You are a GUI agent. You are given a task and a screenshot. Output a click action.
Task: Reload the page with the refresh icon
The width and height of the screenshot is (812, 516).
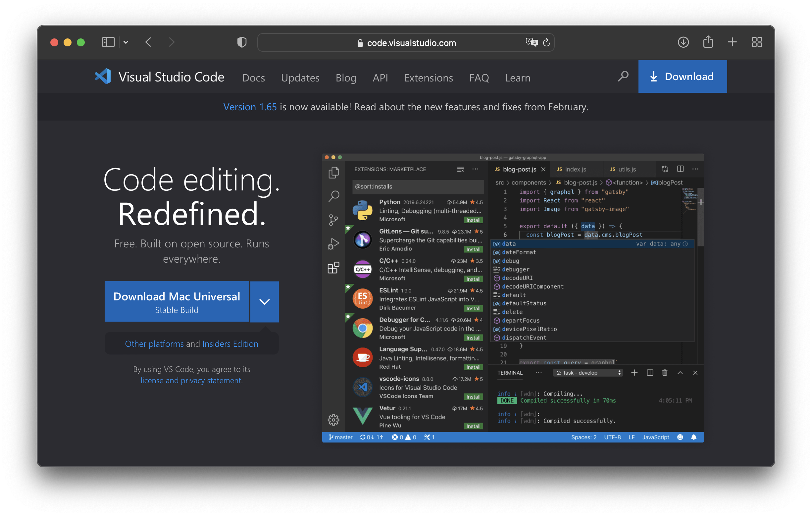pos(546,42)
